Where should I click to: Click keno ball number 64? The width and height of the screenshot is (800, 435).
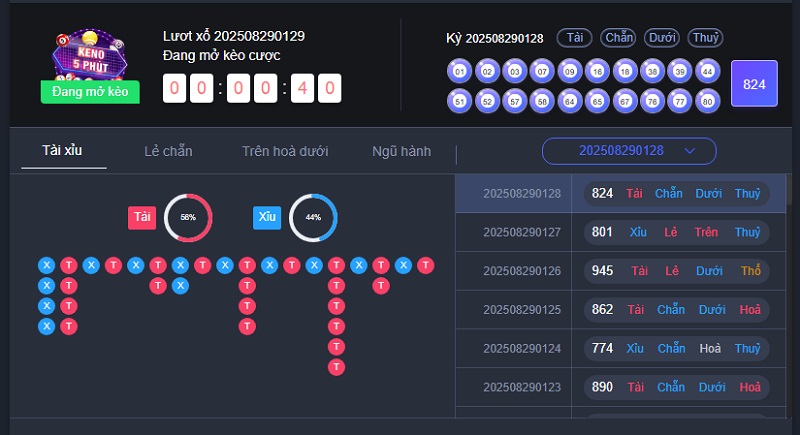click(x=570, y=101)
